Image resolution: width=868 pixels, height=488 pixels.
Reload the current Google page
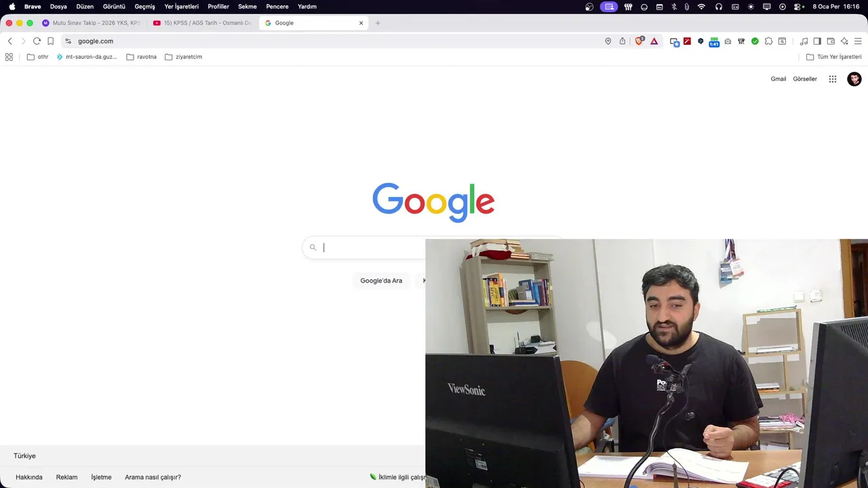(x=37, y=41)
